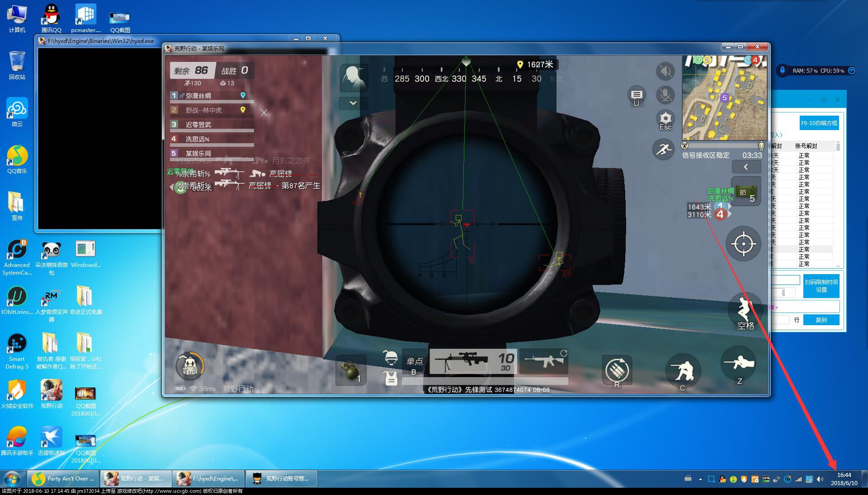Tap the prone button labeled Z

739,365
